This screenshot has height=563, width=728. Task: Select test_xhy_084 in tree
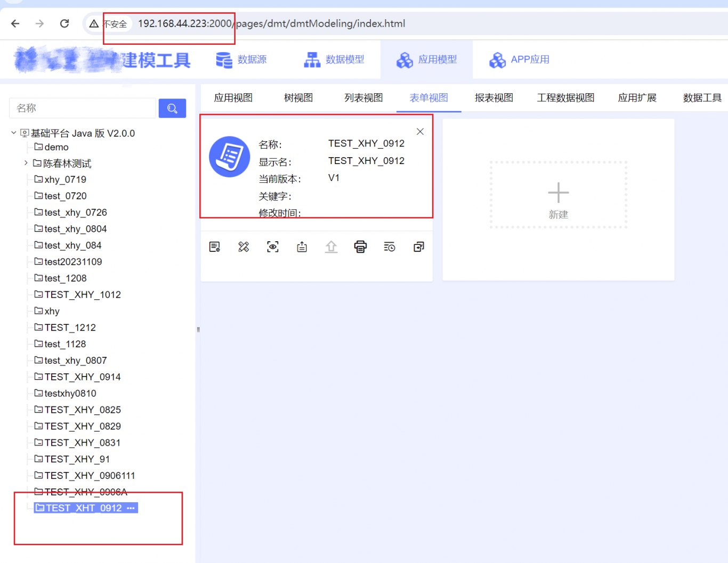tap(68, 246)
